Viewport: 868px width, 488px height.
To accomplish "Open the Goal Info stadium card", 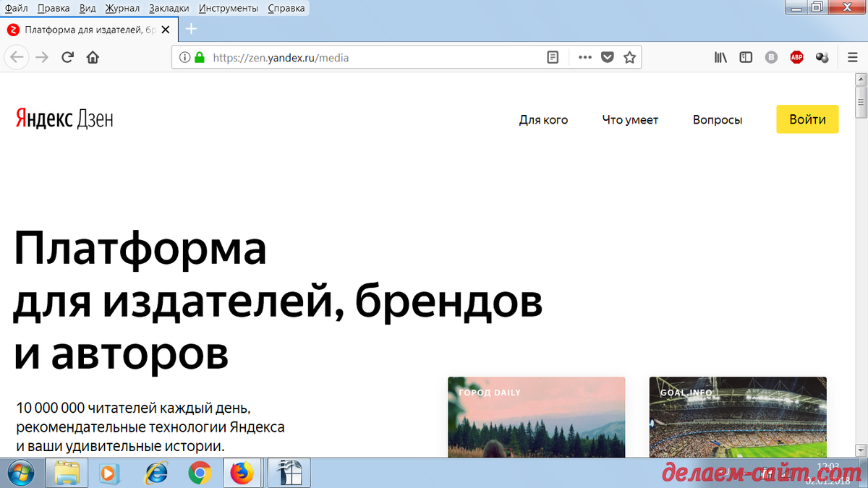I will [x=738, y=416].
